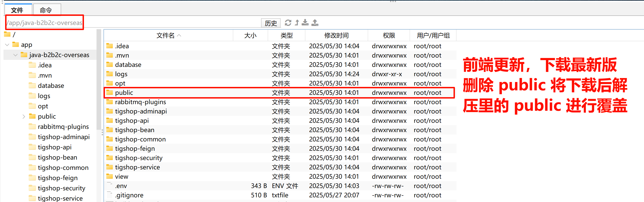
Task: Sort by 用户/用户组 column header
Action: [x=433, y=35]
